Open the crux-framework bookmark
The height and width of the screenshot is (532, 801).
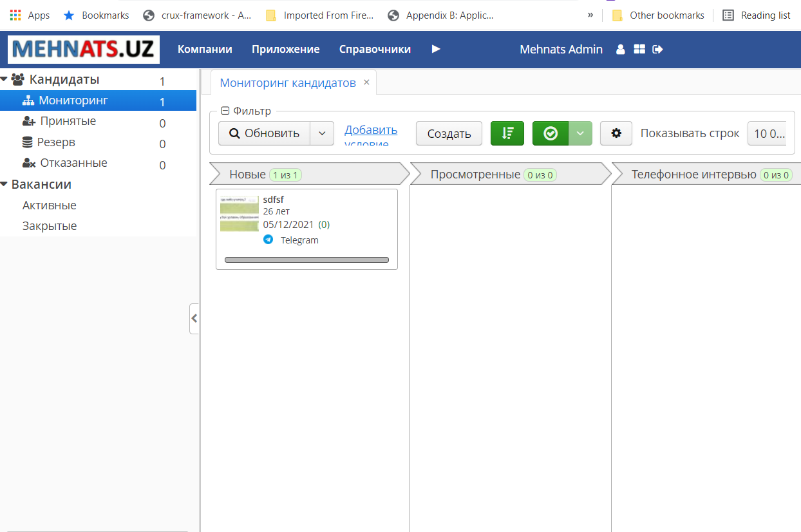point(198,15)
